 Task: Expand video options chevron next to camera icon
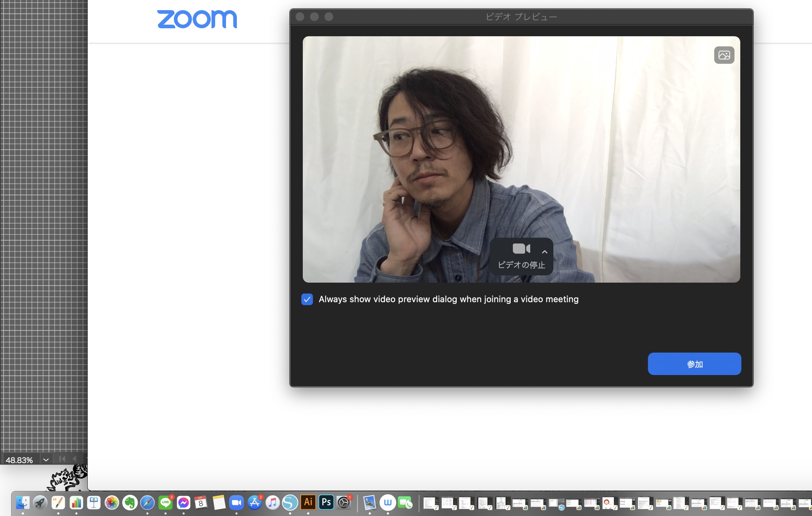[544, 252]
